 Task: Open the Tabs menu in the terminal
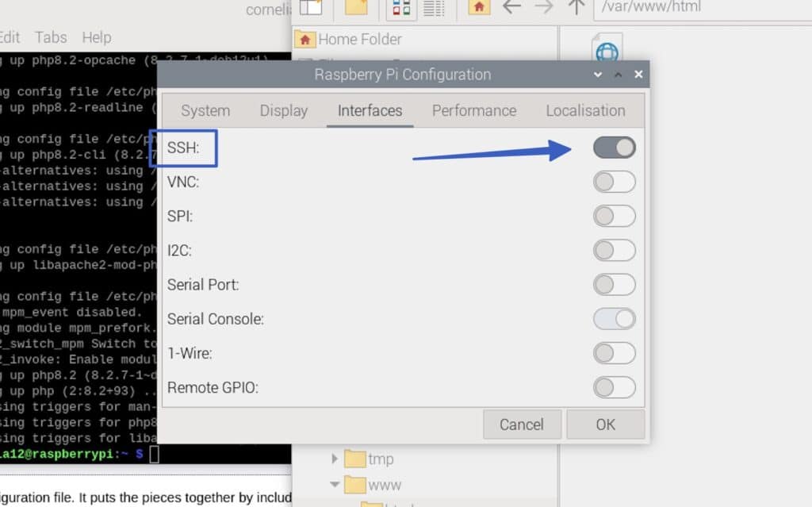51,36
